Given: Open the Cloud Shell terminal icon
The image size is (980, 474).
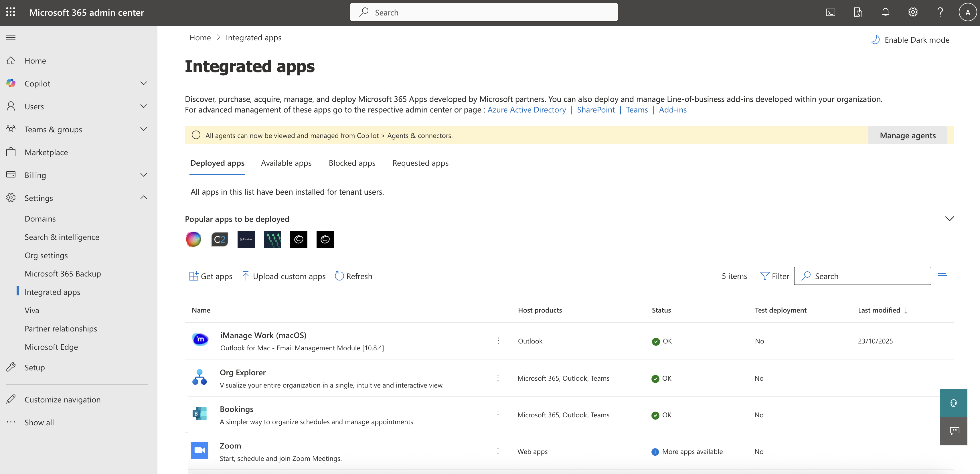Looking at the screenshot, I should [831, 12].
